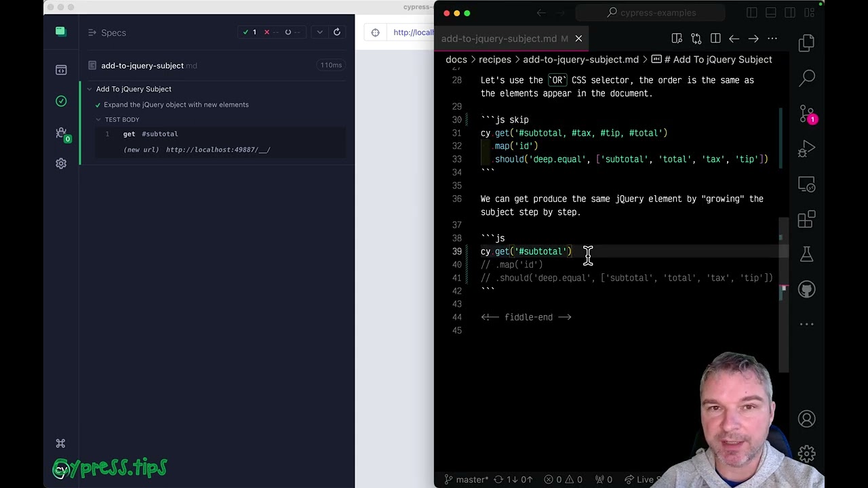Open keyboard shortcuts command icon in Cypress
The height and width of the screenshot is (488, 868).
60,443
